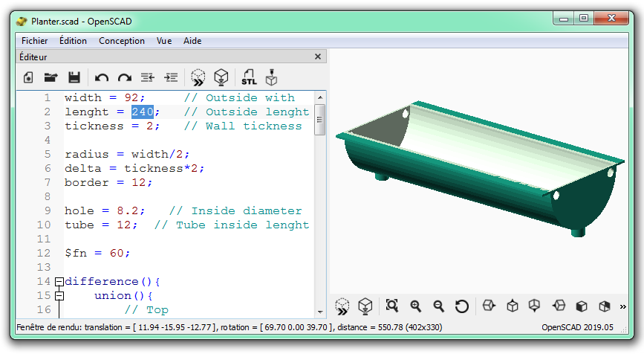This screenshot has width=644, height=354.
Task: Open the Fichier menu
Action: coord(34,41)
